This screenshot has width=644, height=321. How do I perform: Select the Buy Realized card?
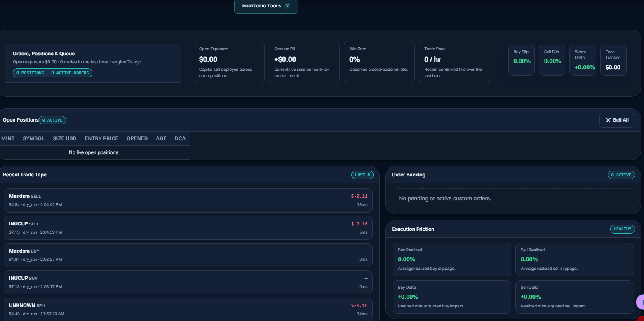452,259
